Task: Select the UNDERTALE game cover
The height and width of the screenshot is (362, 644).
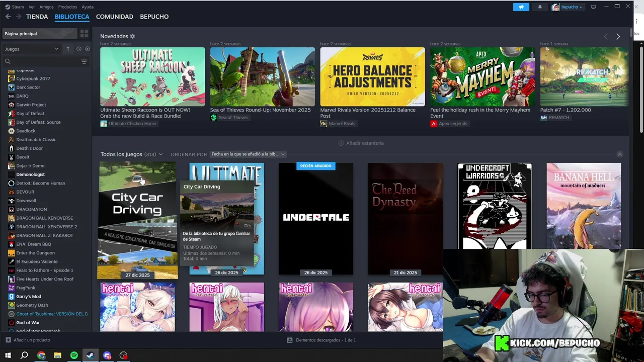Action: pos(316,219)
